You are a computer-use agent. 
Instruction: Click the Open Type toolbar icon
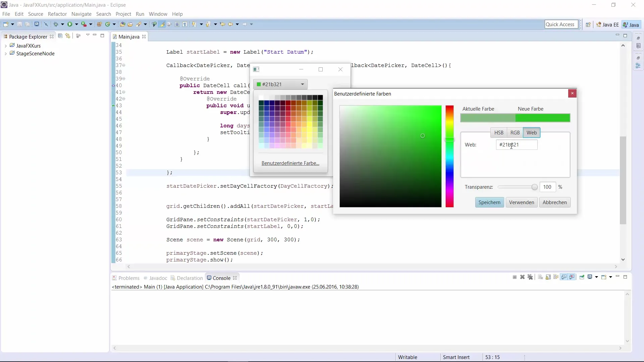(x=122, y=24)
